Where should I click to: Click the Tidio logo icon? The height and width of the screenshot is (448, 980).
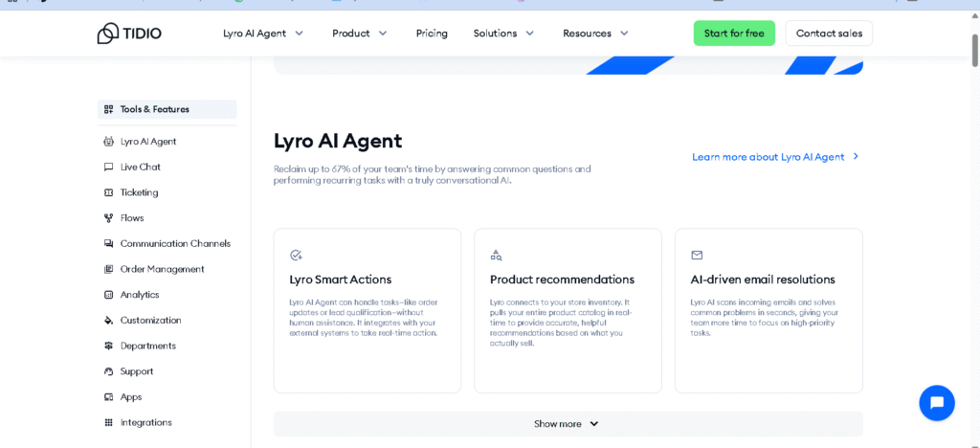point(107,34)
